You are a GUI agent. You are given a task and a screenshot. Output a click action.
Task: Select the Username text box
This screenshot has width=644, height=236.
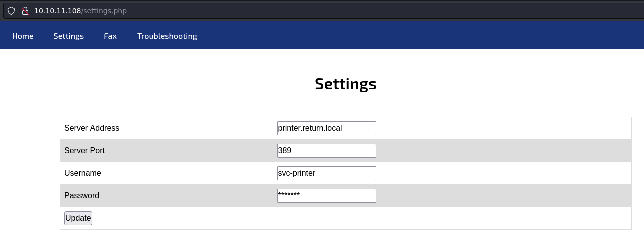[x=326, y=173]
